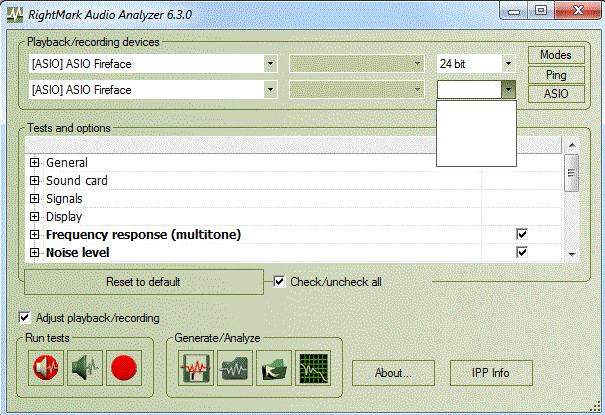Expand the General tree node
The width and height of the screenshot is (605, 415).
(34, 162)
